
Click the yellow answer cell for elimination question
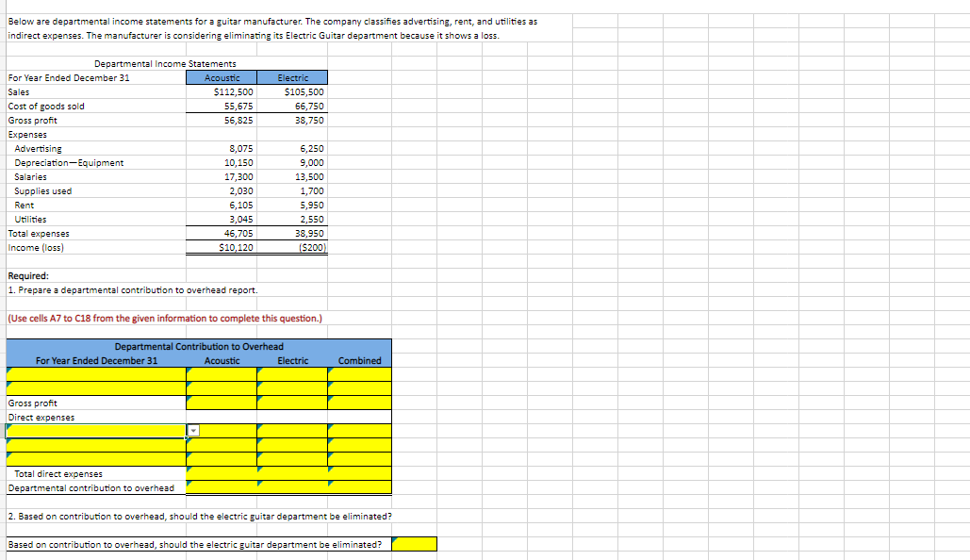pos(414,545)
